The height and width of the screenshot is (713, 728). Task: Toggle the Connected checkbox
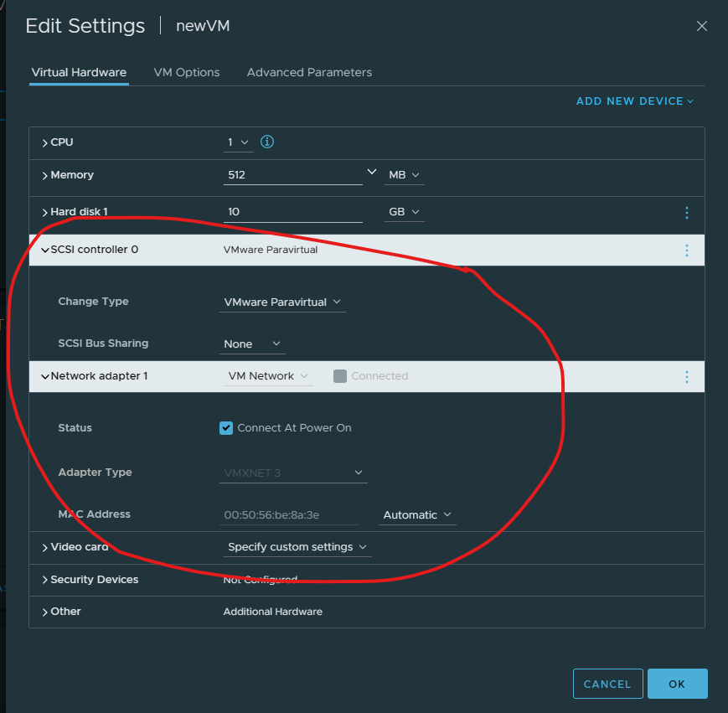(x=340, y=376)
